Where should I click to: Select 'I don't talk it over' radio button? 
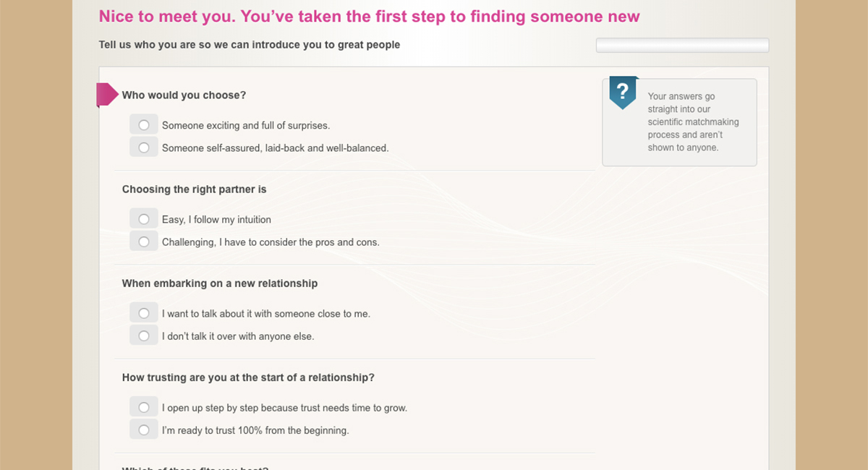coord(144,336)
